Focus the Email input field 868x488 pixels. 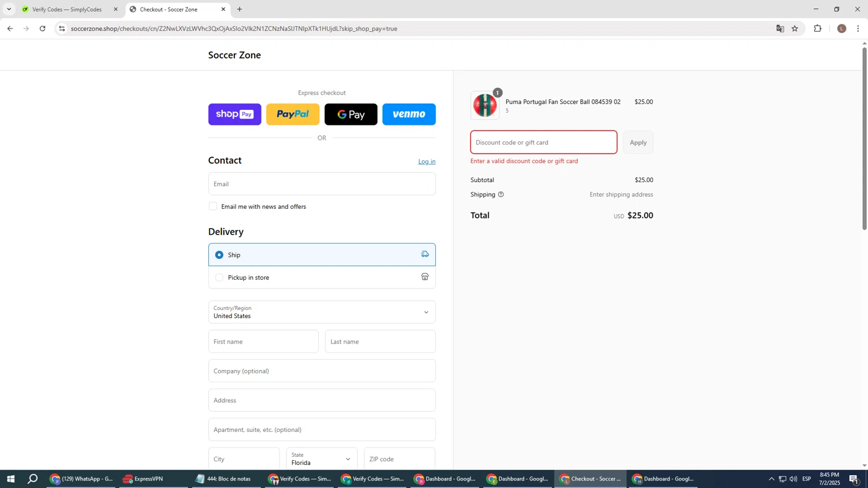point(322,184)
